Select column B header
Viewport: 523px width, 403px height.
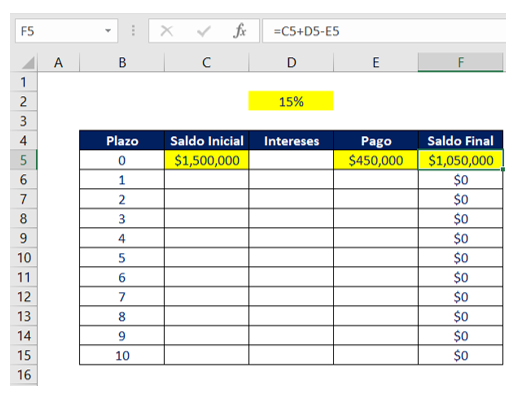coord(122,62)
